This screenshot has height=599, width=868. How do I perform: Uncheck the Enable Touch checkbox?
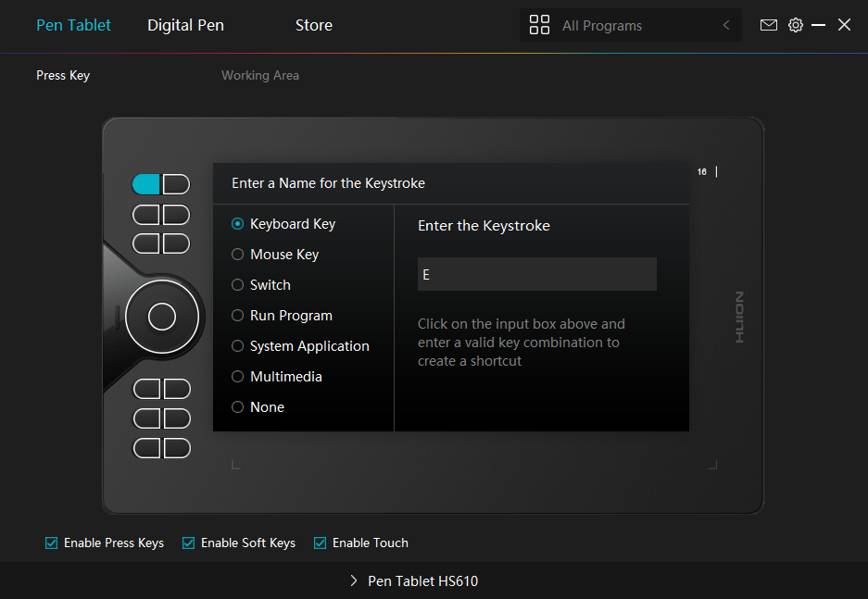(x=321, y=543)
